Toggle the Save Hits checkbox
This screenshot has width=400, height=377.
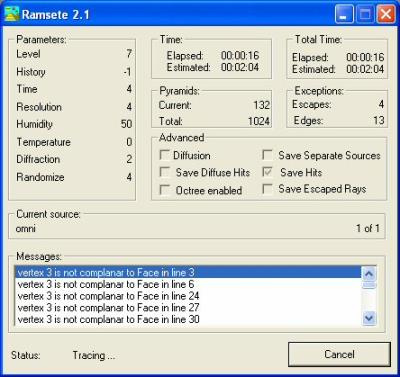click(267, 172)
